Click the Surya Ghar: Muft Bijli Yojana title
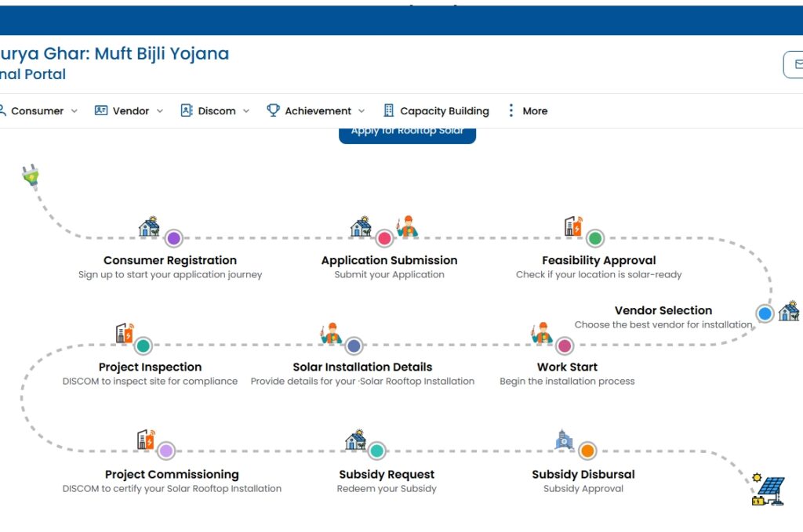 tap(114, 54)
